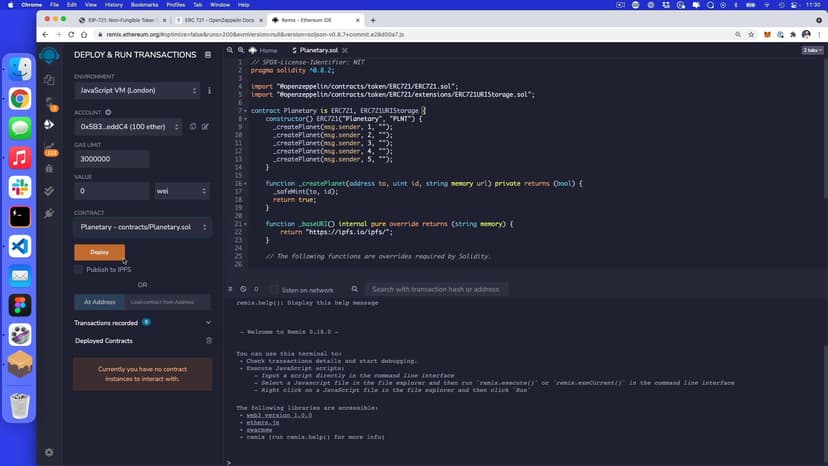The height and width of the screenshot is (466, 828).
Task: Clear the terminal console icon
Action: (243, 289)
